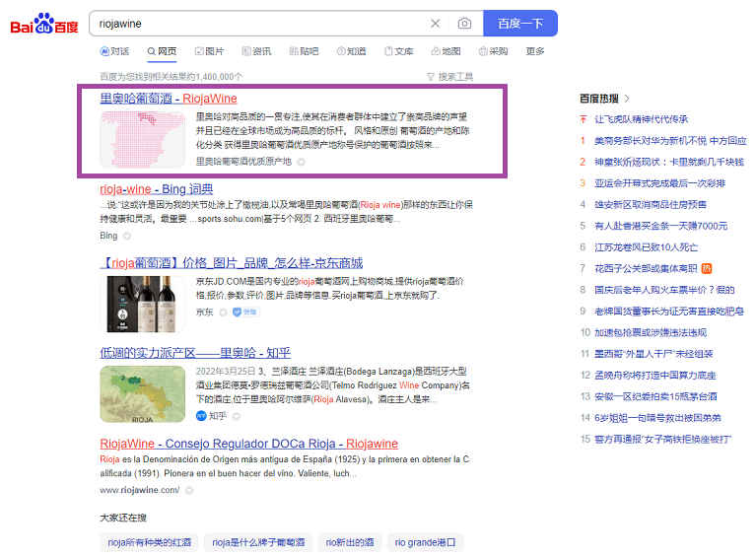The image size is (756, 556).
Task: Expand dropdown icon next to 京东 source
Action: [x=223, y=313]
